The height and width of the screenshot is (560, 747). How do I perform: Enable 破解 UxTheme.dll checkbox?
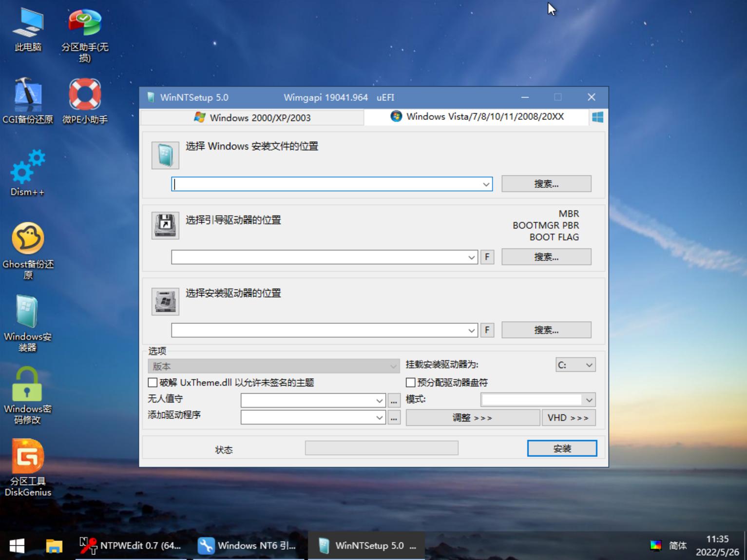pos(152,383)
